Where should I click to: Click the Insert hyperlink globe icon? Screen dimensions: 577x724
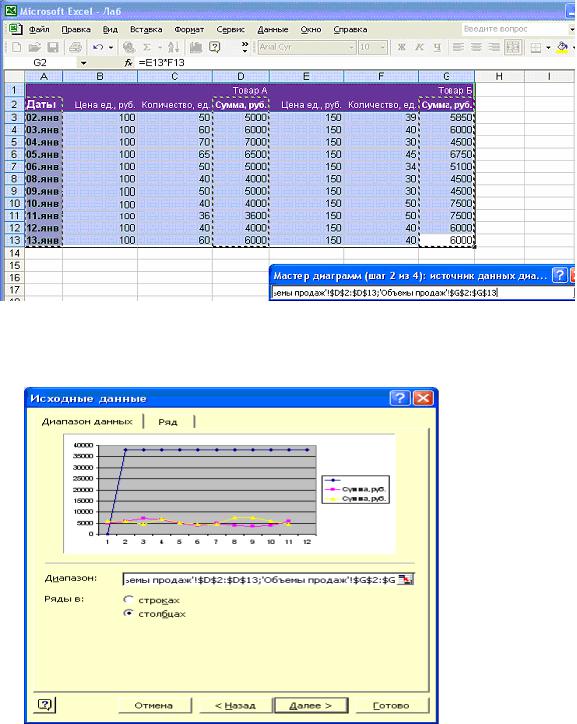128,47
